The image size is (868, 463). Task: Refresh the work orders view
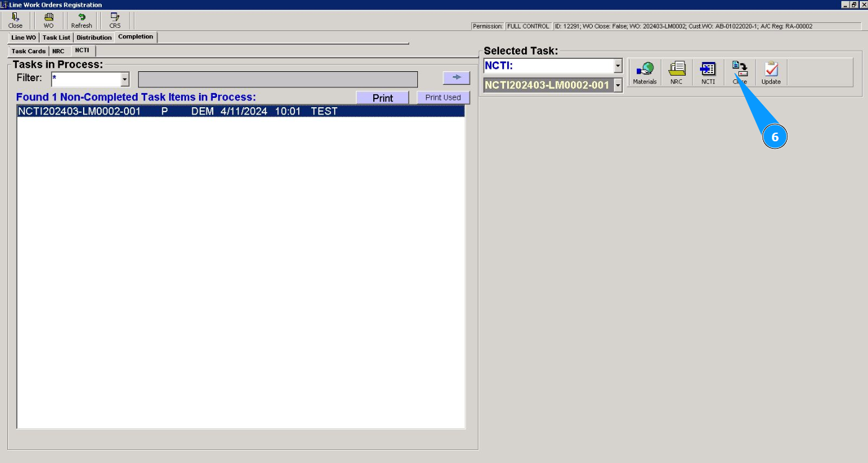[81, 20]
